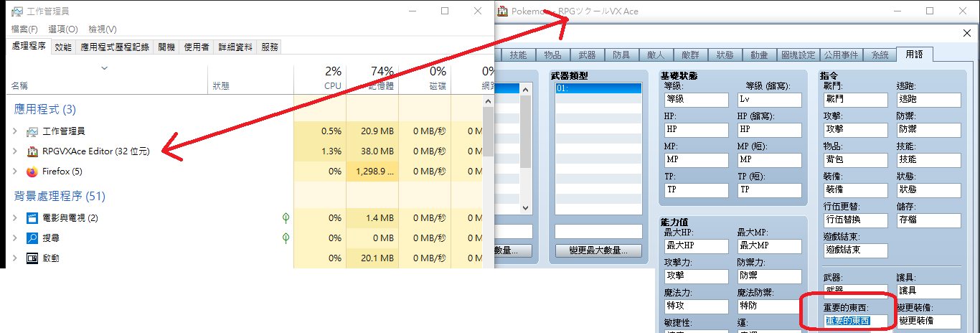Open the 圖塊設定 database tab
Image resolution: width=980 pixels, height=333 pixels.
point(798,55)
